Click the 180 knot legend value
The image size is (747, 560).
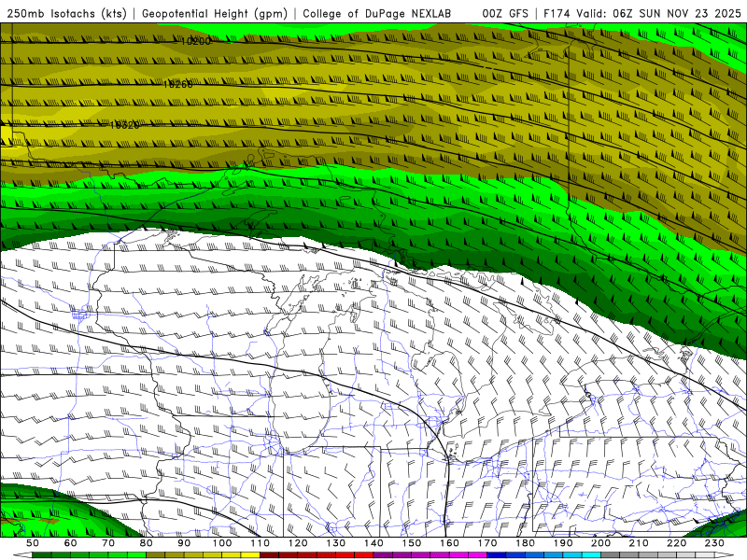coord(525,543)
